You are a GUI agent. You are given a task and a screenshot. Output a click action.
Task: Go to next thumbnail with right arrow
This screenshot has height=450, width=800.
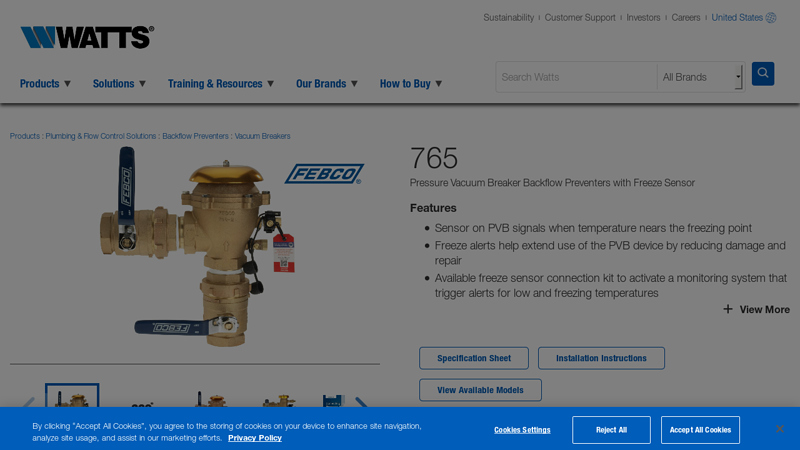coord(361,403)
